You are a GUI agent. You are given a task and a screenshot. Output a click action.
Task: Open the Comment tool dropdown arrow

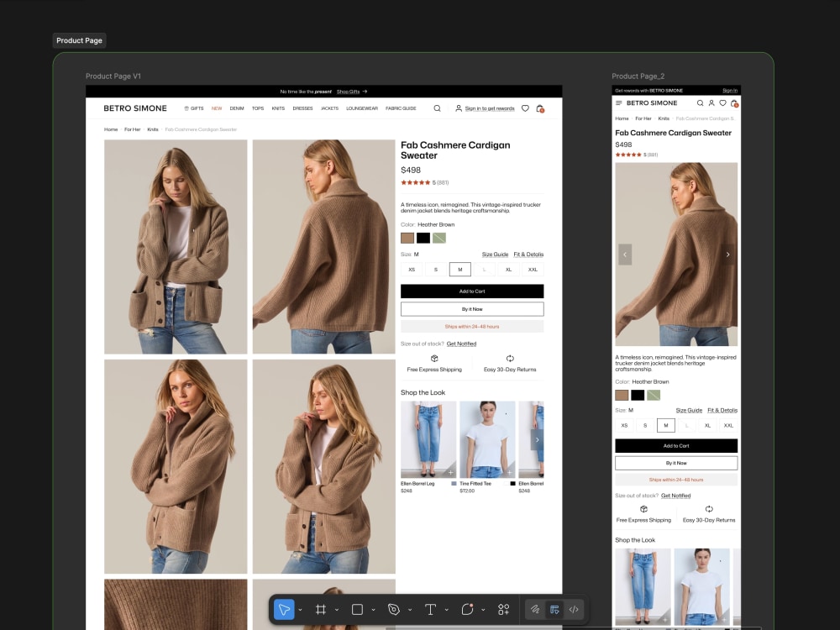[483, 610]
